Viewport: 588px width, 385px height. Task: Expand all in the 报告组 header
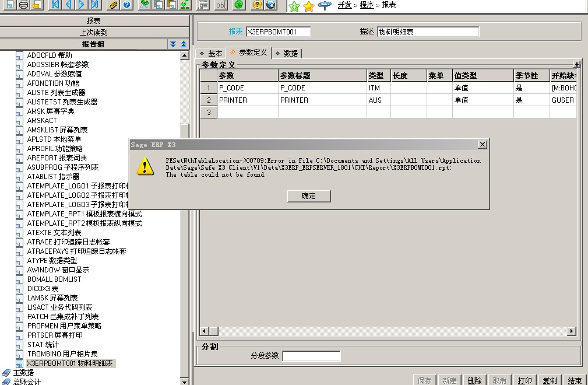[173, 44]
